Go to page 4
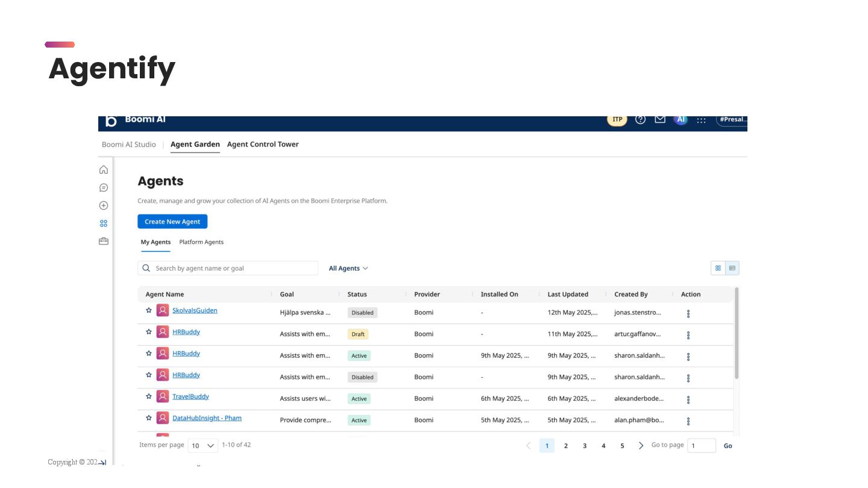Viewport: 868px width, 488px height. (x=603, y=446)
